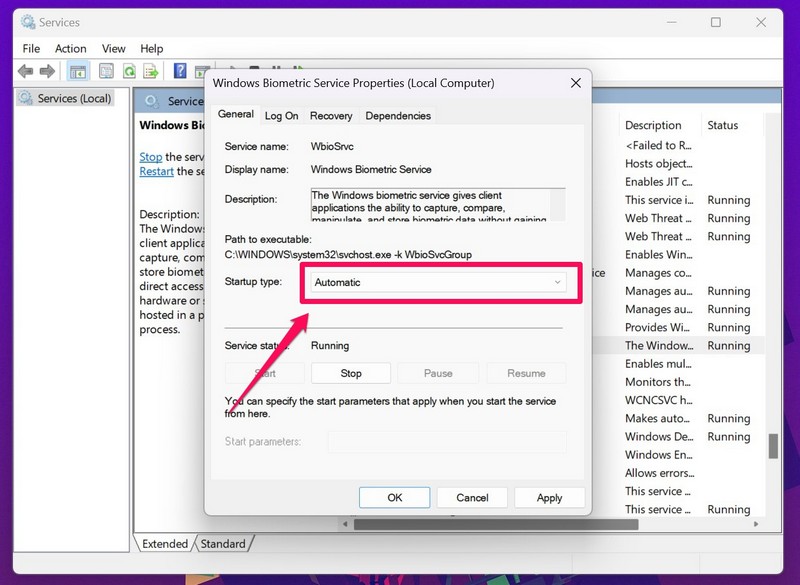Image resolution: width=800 pixels, height=585 pixels.
Task: Click the blue Help toolbar icon
Action: point(180,71)
